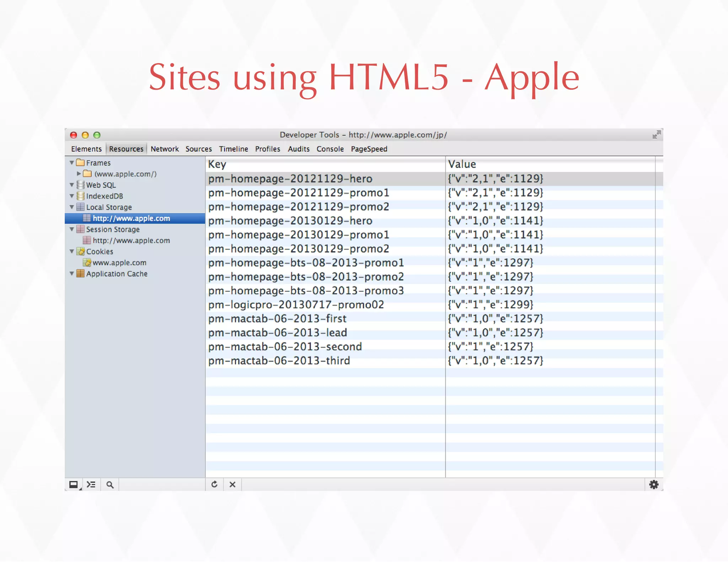Collapse the Cookies section arrow
This screenshot has height=562, width=728.
click(x=72, y=252)
